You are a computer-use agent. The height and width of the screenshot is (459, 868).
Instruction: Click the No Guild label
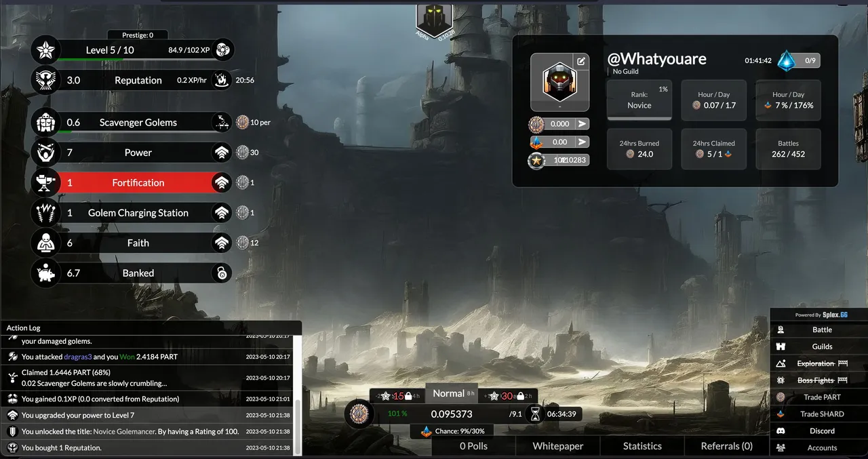[x=626, y=71]
